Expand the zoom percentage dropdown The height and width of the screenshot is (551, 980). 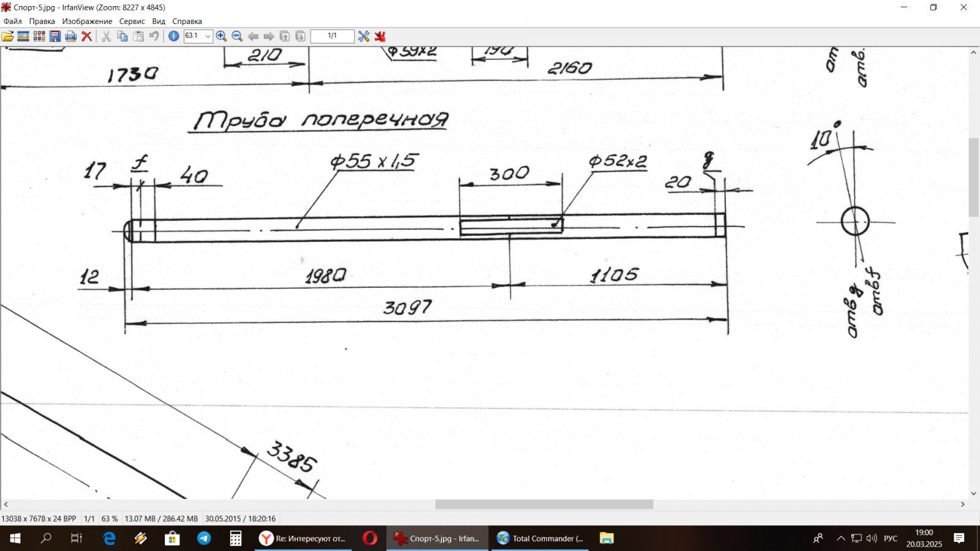[x=208, y=36]
